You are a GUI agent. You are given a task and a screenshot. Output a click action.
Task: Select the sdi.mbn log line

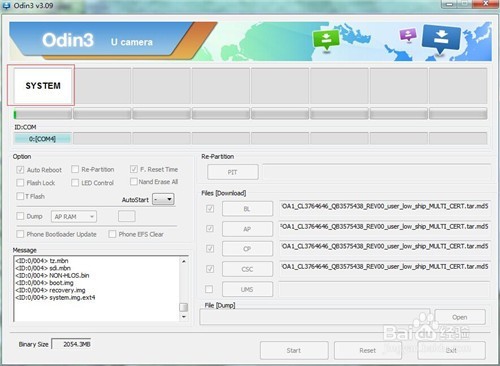click(43, 268)
